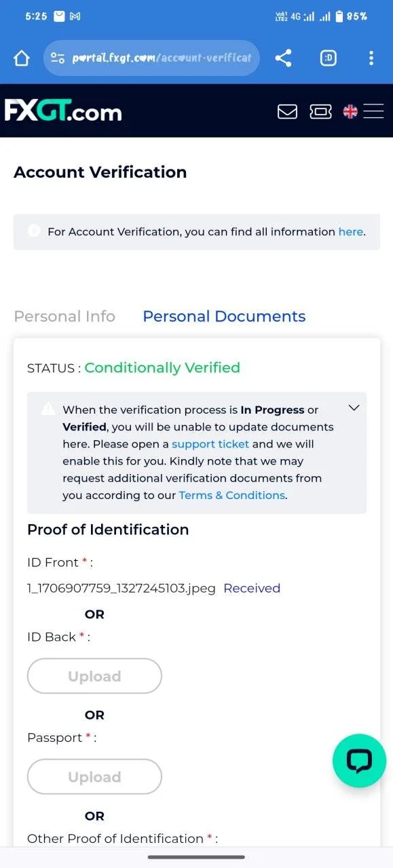
Task: Collapse the verification notice chevron
Action: [354, 408]
